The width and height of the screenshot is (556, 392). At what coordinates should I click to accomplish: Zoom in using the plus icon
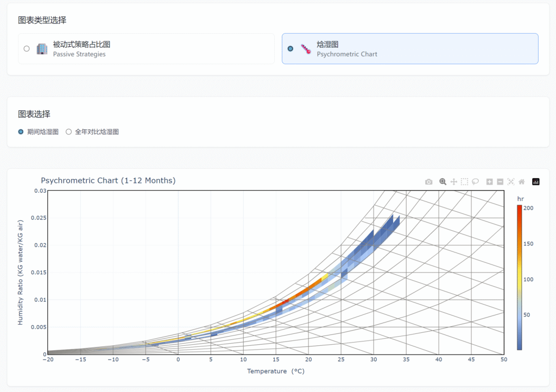[x=489, y=182]
